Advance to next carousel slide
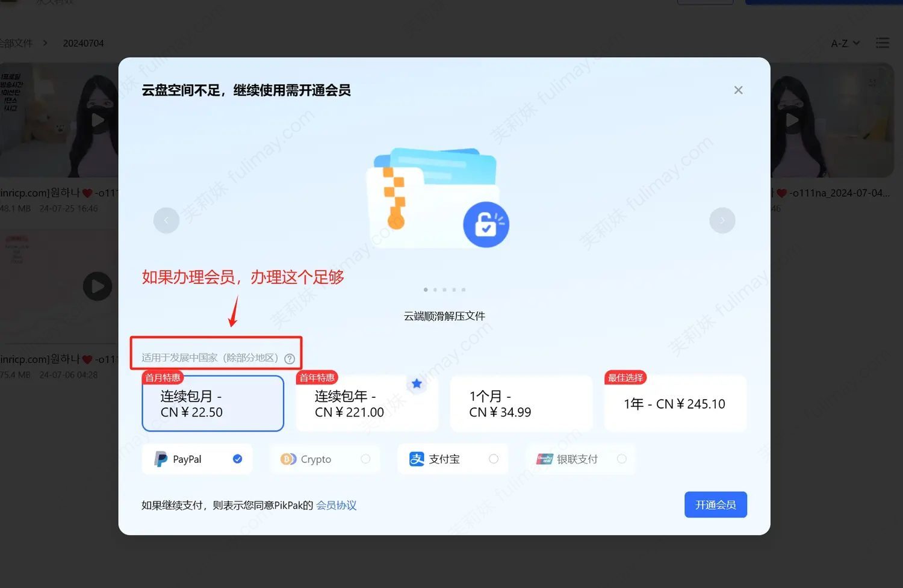This screenshot has height=588, width=903. (722, 220)
